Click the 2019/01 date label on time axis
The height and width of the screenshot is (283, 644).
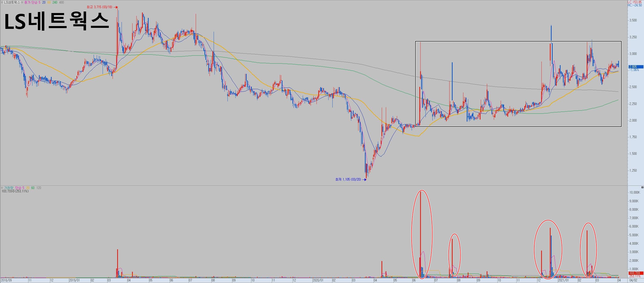pos(74,280)
